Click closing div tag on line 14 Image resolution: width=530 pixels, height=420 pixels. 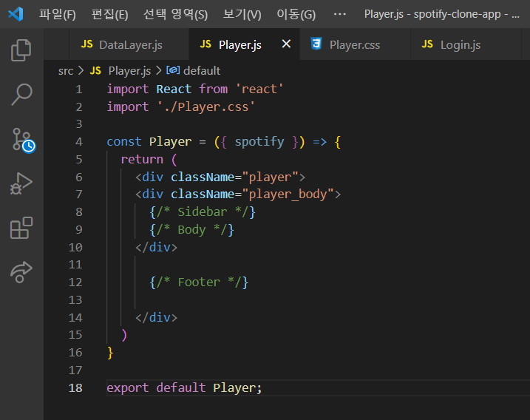[x=156, y=317]
